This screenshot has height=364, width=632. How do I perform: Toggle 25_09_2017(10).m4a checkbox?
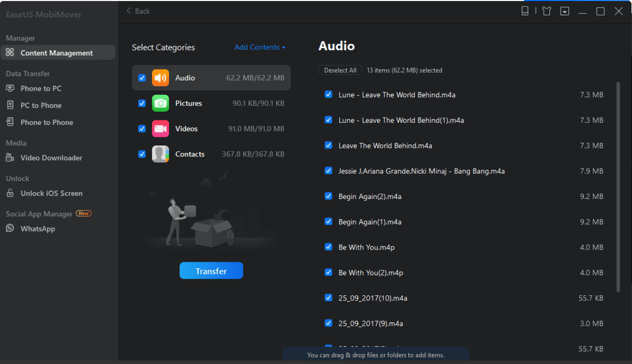pos(329,297)
